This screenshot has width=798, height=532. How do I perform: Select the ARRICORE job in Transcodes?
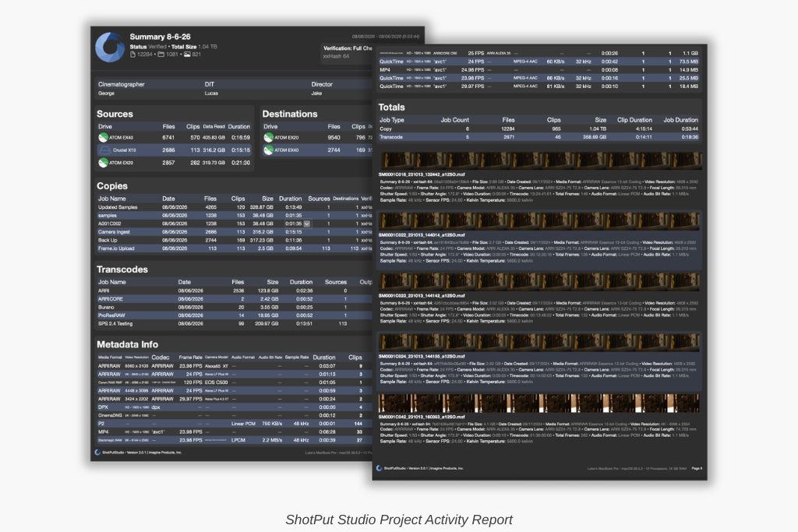(x=111, y=299)
